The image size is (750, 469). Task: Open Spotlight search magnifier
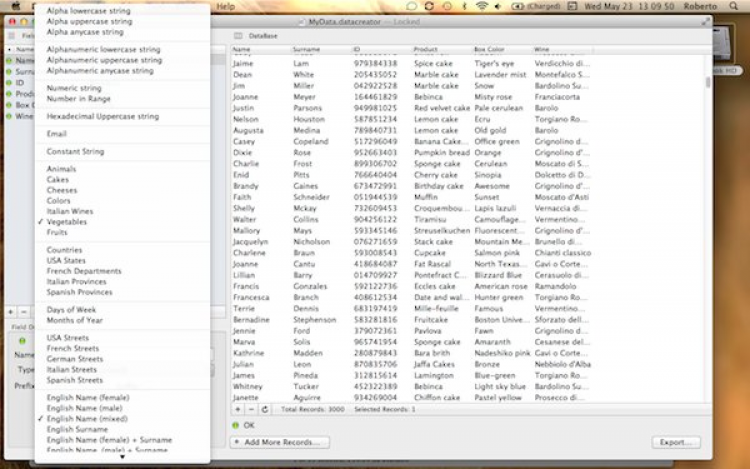click(x=733, y=6)
